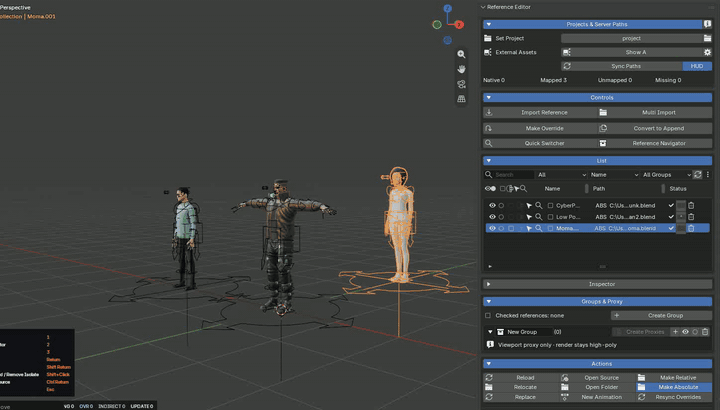Collapse the Groups & Proxy section
The height and width of the screenshot is (410, 720).
point(489,302)
